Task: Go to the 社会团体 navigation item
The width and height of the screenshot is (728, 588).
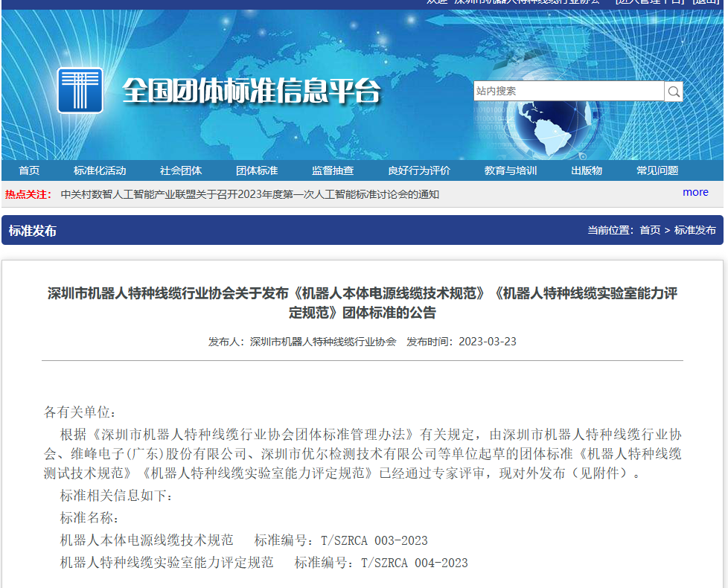Action: 181,170
